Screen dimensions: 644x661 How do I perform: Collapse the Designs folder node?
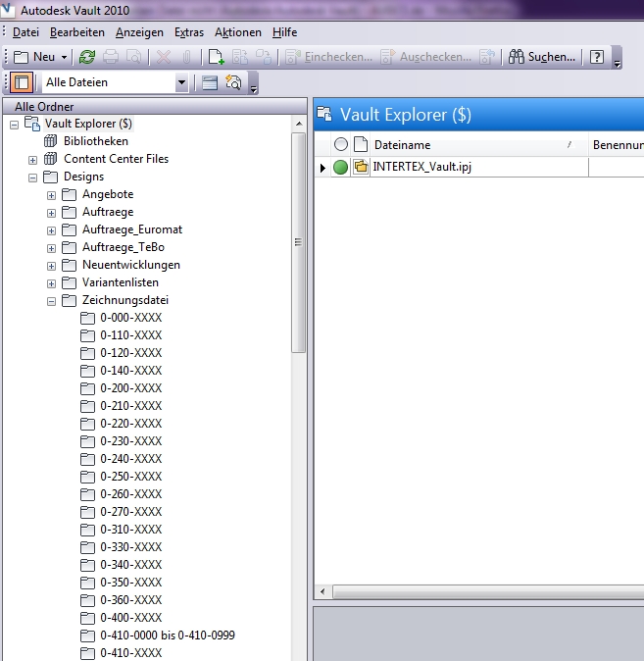(33, 178)
